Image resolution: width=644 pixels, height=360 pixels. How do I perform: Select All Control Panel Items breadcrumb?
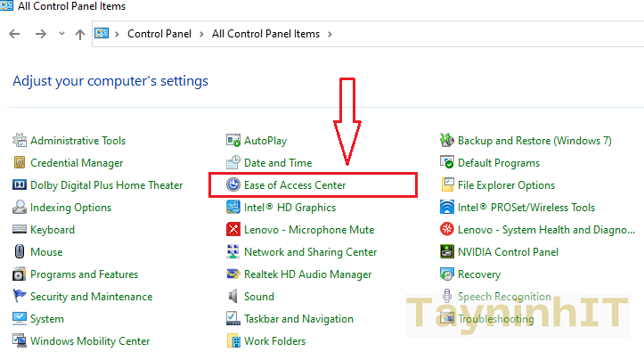(x=266, y=34)
